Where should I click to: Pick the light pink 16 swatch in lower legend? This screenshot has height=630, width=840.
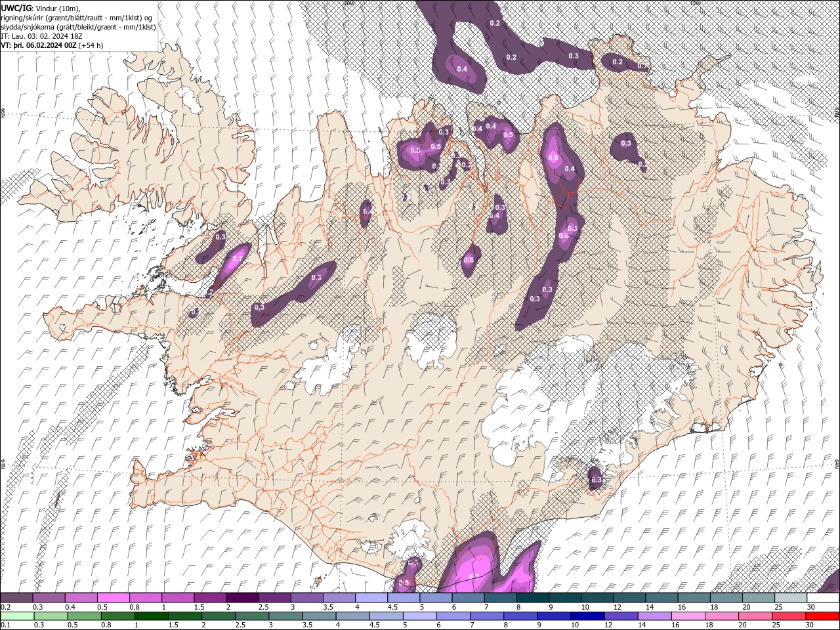click(x=688, y=616)
